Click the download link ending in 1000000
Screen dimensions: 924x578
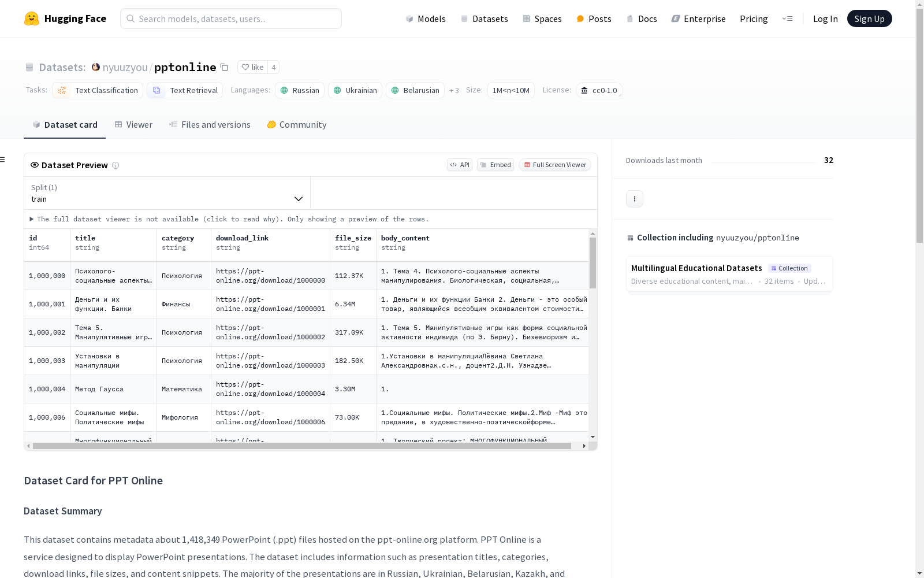270,276
